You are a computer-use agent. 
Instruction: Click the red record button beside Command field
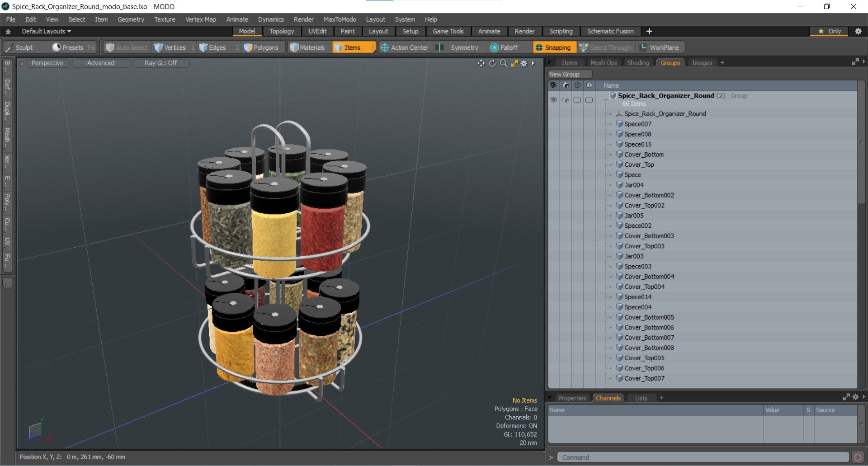pyautogui.click(x=858, y=457)
